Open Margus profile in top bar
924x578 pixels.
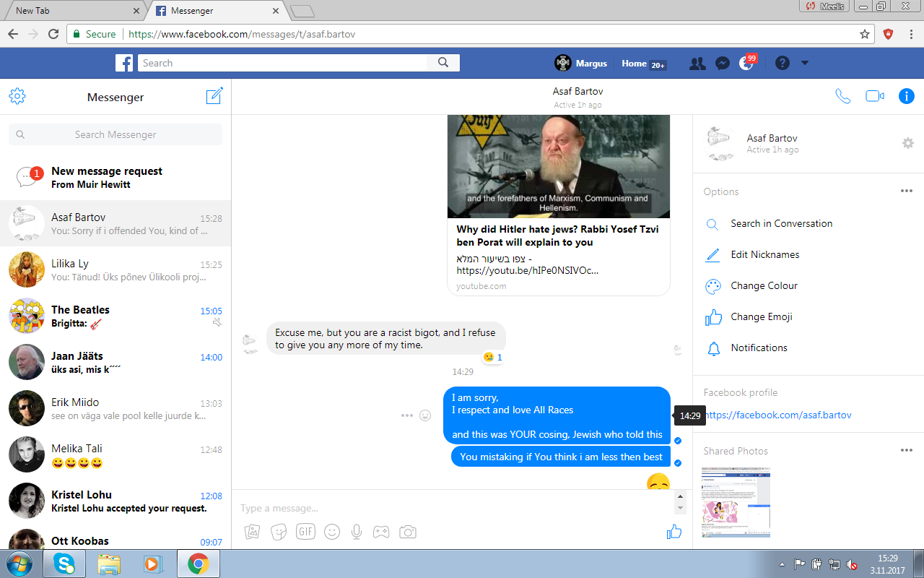(x=581, y=63)
